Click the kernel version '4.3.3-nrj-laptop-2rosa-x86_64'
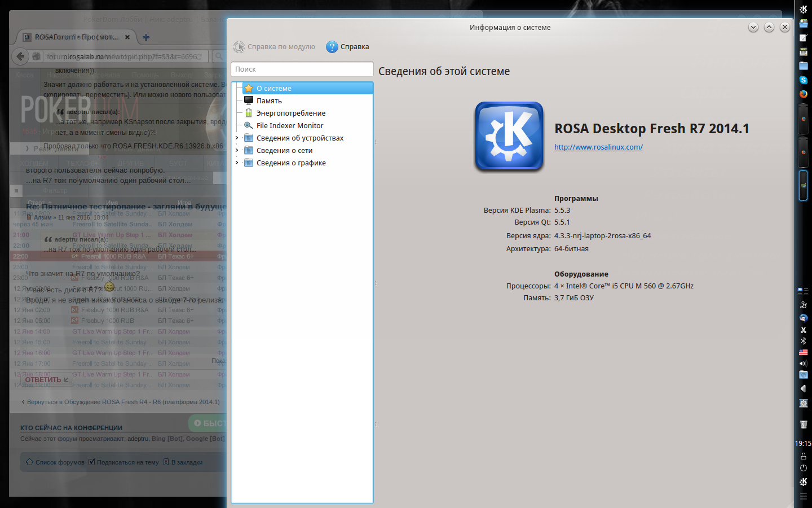 pyautogui.click(x=603, y=236)
